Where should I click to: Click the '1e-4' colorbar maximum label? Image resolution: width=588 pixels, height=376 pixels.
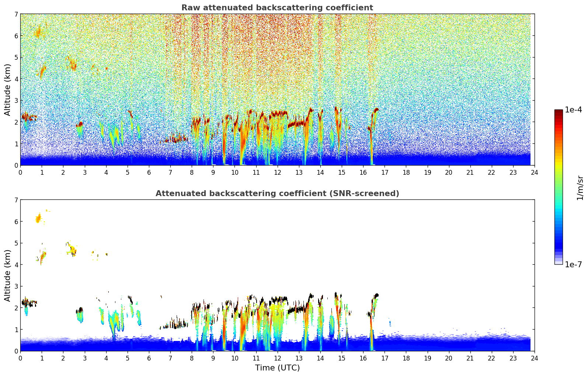573,110
